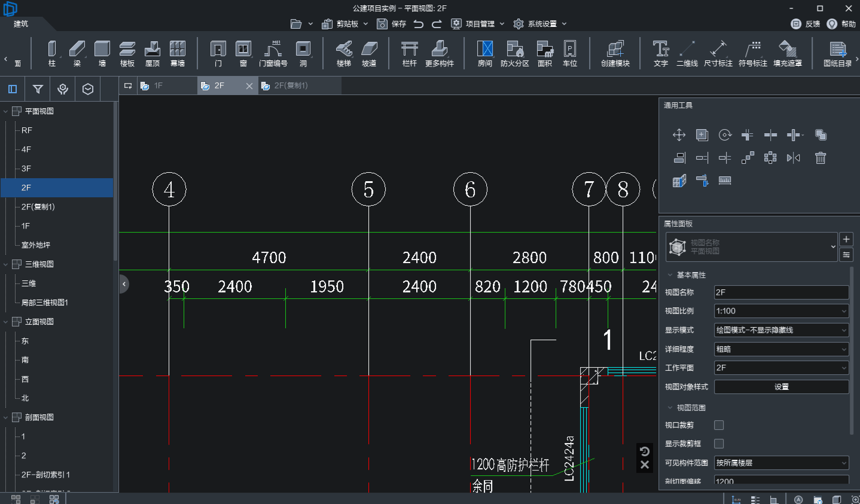This screenshot has width=860, height=504.
Task: Collapse the 立面视图 tree node
Action: 6,322
